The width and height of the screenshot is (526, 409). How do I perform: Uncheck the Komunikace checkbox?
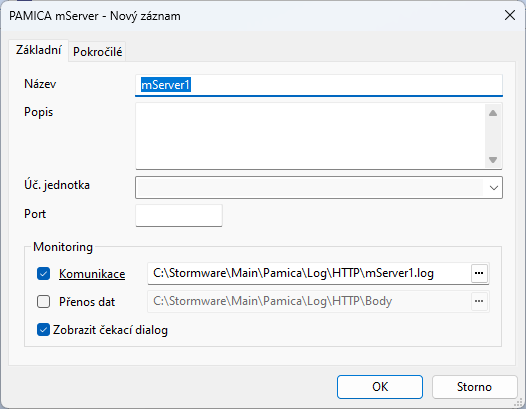click(x=44, y=273)
